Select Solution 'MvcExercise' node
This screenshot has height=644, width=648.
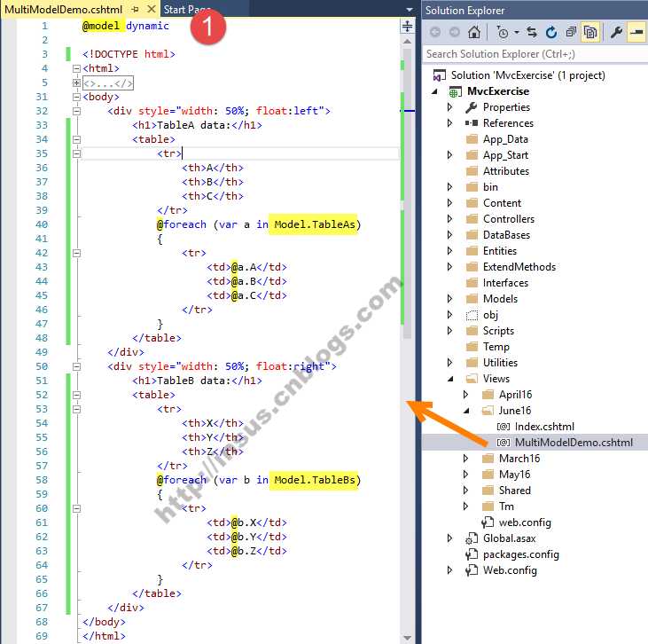click(x=527, y=75)
